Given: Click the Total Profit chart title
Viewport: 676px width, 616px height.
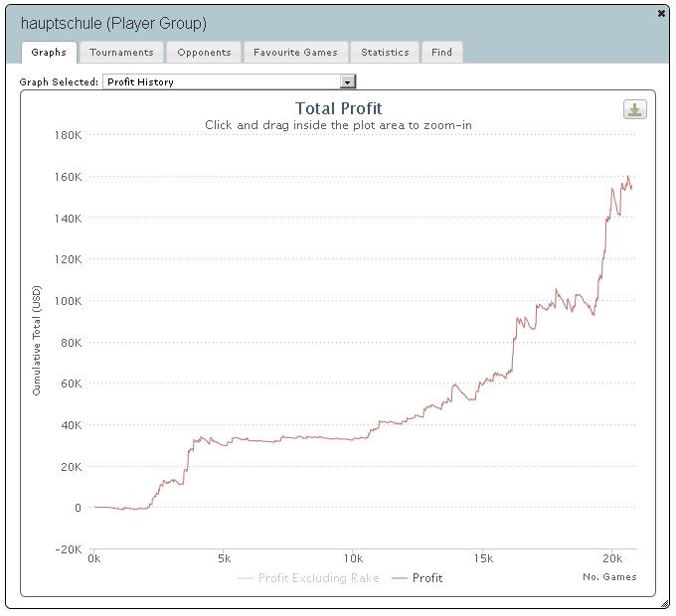Looking at the screenshot, I should coord(338,108).
